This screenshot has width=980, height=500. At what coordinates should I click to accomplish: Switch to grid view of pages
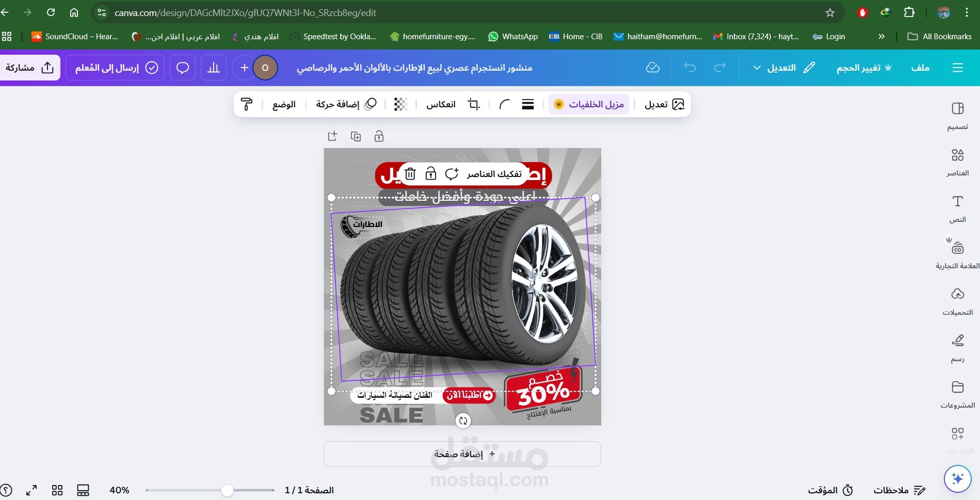(x=57, y=490)
